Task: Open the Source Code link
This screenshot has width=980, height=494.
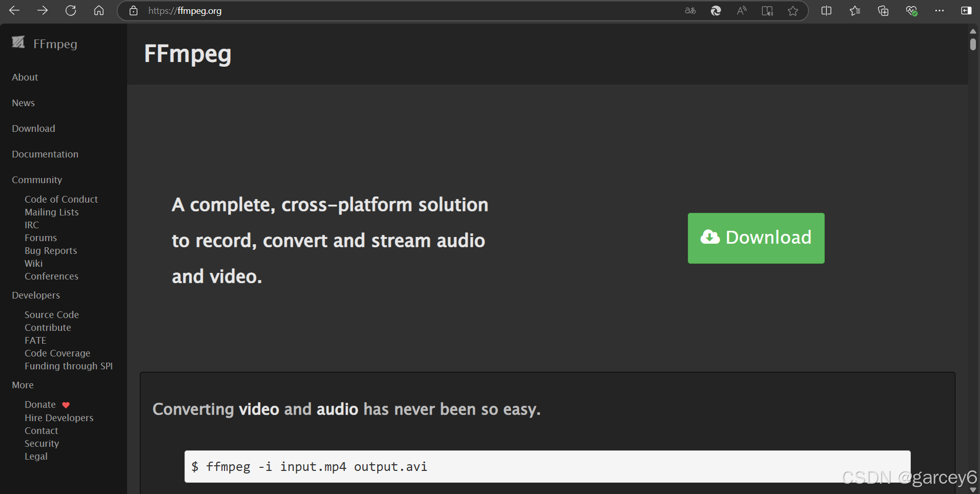Action: click(x=52, y=314)
